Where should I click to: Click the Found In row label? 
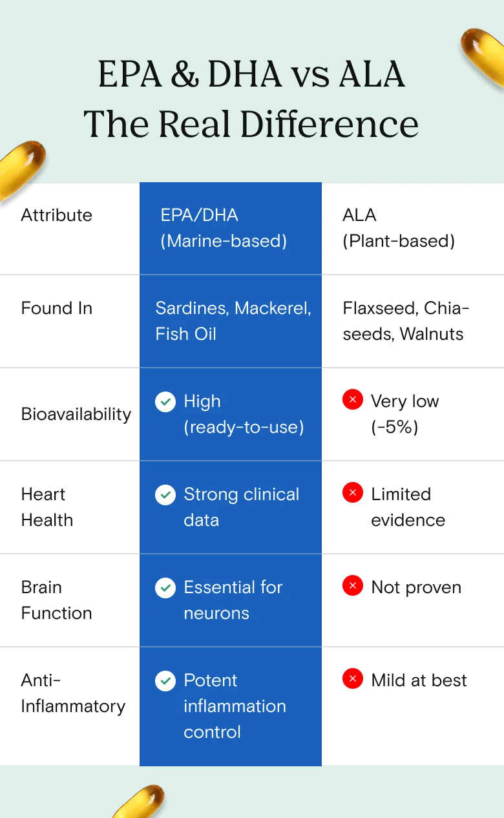pyautogui.click(x=57, y=308)
